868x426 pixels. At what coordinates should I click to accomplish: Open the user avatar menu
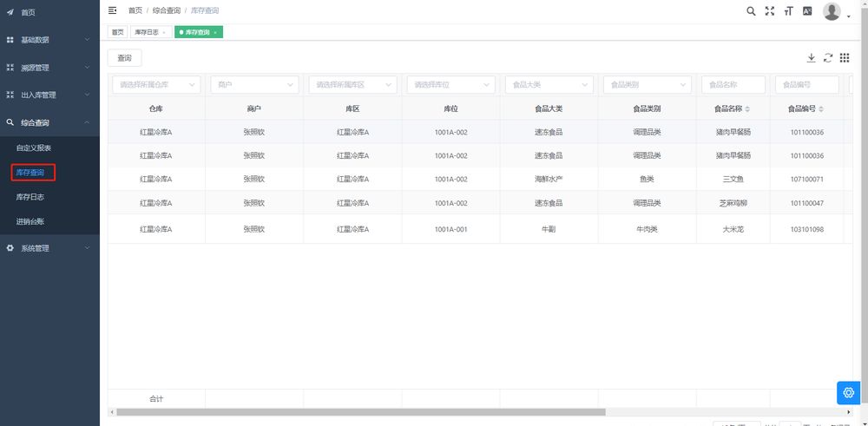[832, 11]
